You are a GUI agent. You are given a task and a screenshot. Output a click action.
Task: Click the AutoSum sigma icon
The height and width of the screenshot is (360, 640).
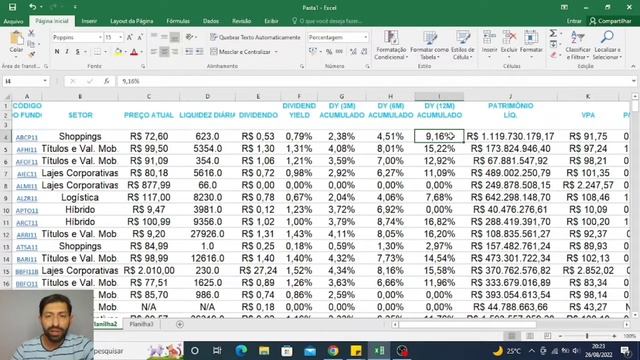[553, 33]
